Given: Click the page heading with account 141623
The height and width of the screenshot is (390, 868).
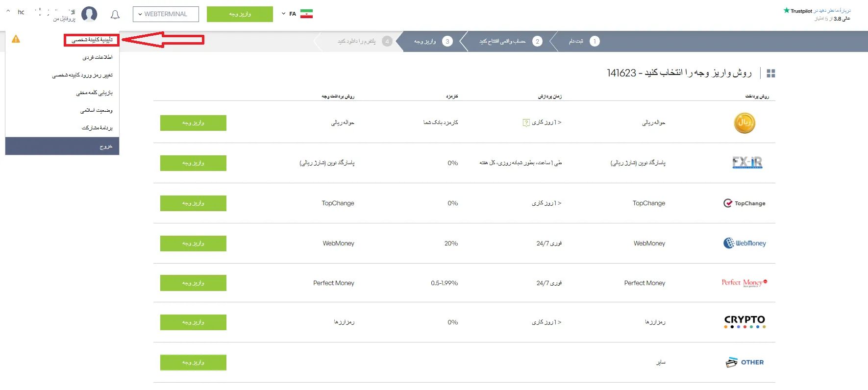Looking at the screenshot, I should click(x=679, y=73).
